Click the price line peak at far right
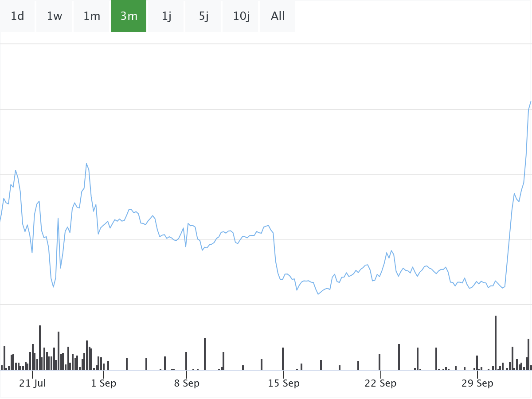The height and width of the screenshot is (399, 532). pos(531,102)
